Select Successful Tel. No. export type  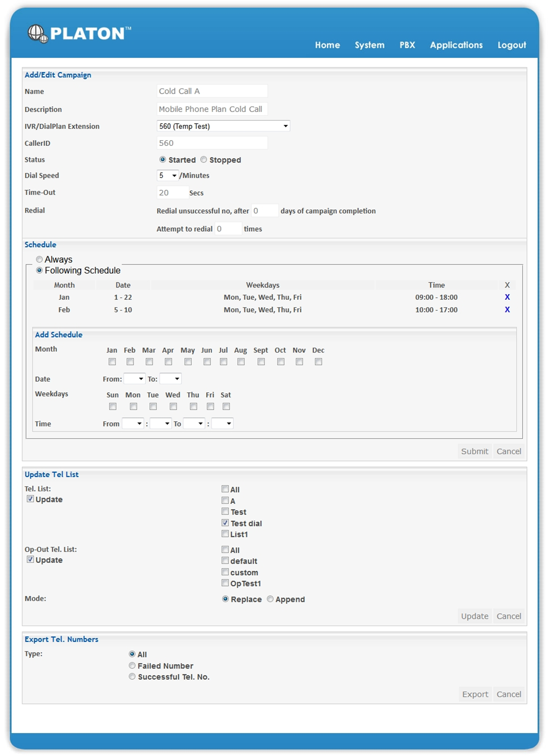[132, 677]
